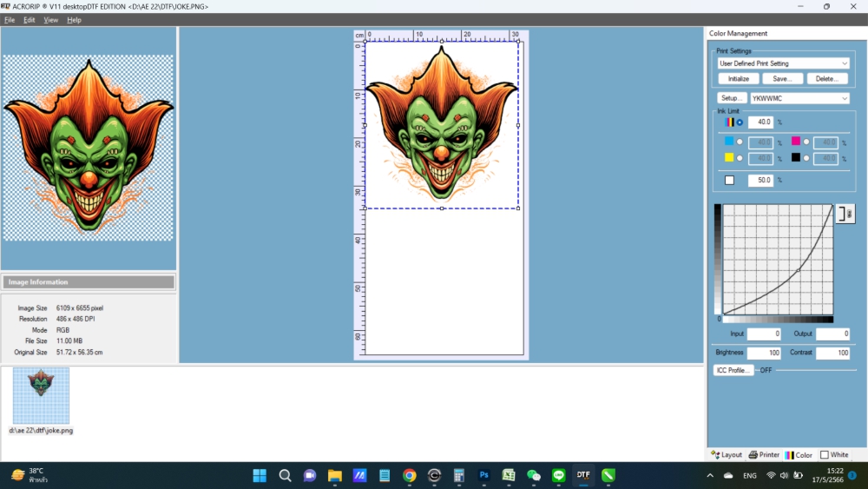Image resolution: width=868 pixels, height=489 pixels.
Task: Click the Initialize button
Action: [739, 79]
